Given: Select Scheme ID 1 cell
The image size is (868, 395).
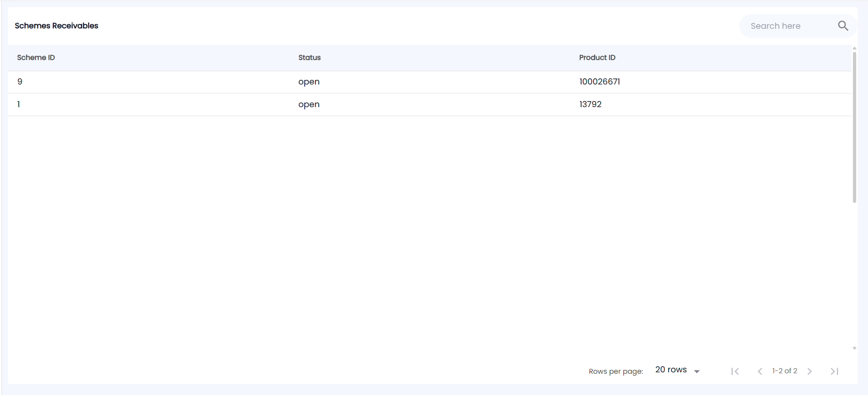Looking at the screenshot, I should (x=18, y=104).
